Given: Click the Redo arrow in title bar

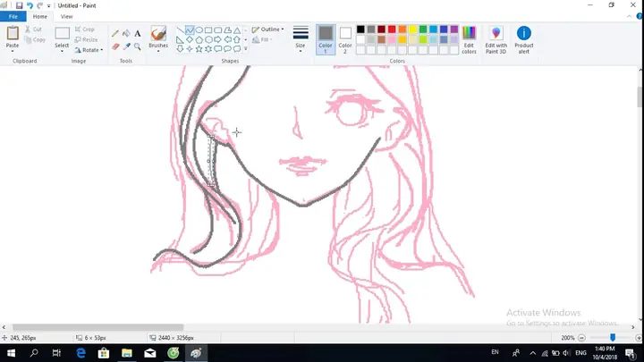Looking at the screenshot, I should point(39,5).
